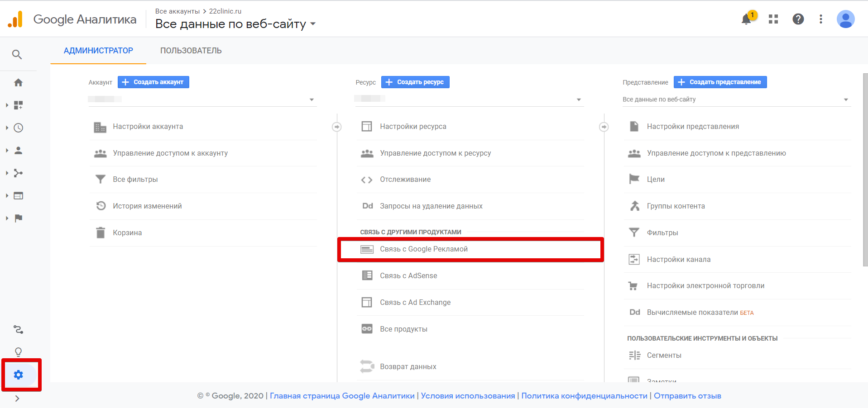868x408 pixels.
Task: Open Admin gear icon in sidebar
Action: (18, 375)
